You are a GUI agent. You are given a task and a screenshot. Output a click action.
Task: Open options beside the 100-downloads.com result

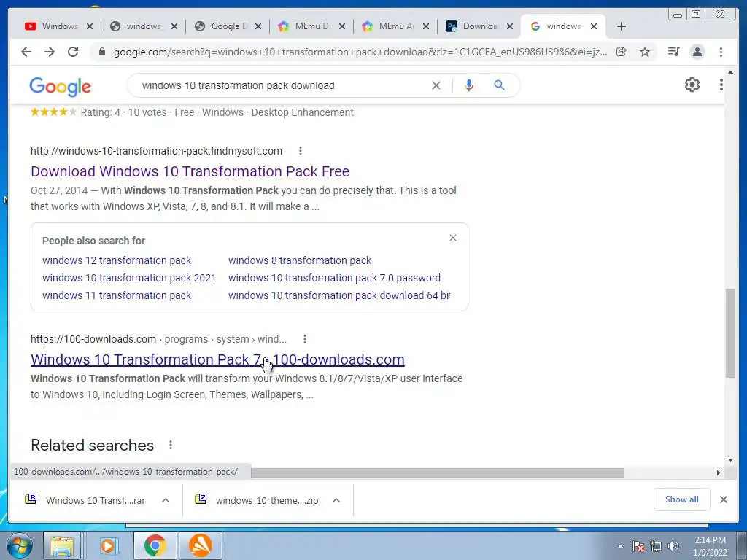[304, 339]
